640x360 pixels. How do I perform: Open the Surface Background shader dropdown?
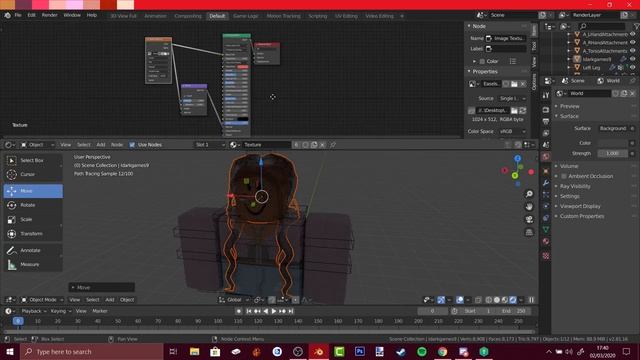(x=613, y=129)
